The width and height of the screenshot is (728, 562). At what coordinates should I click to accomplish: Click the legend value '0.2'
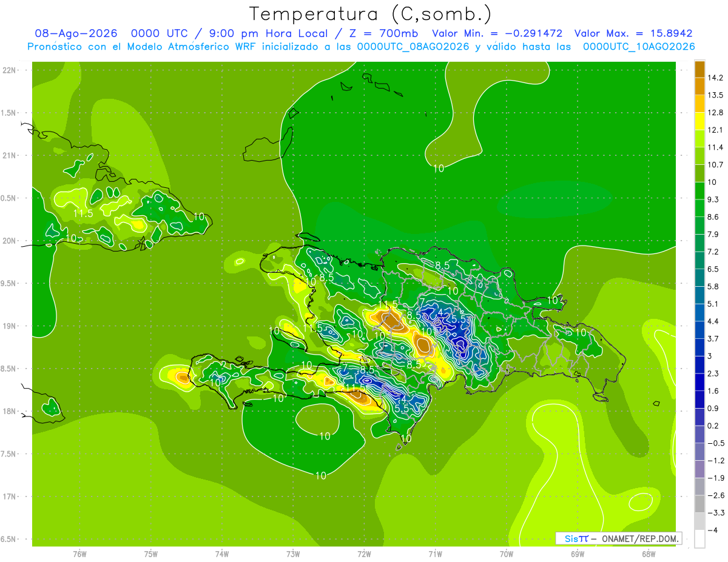pos(713,426)
